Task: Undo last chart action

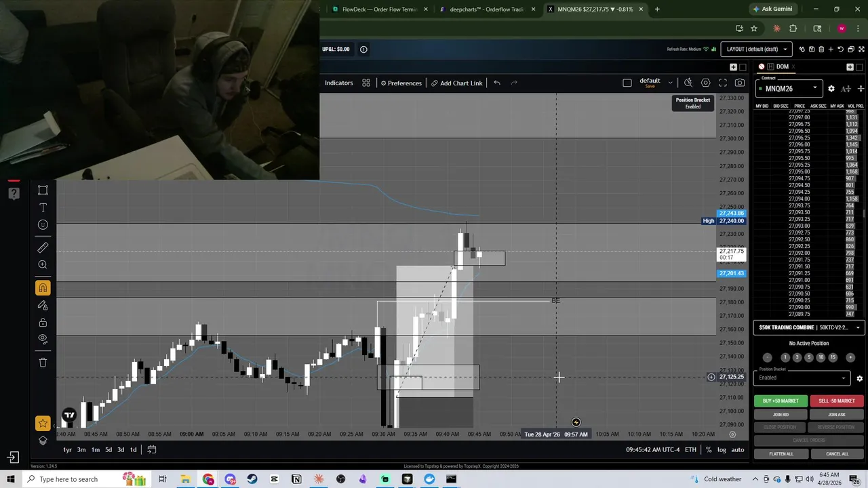Action: click(x=497, y=83)
